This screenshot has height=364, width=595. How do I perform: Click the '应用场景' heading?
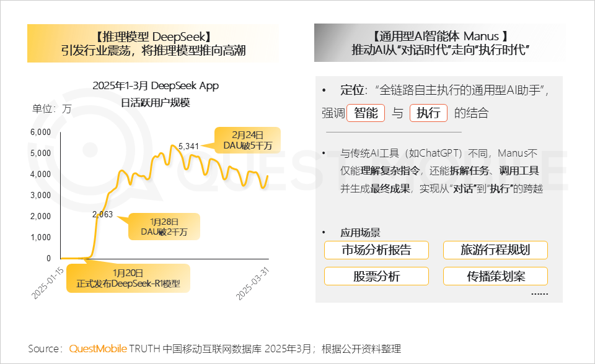tap(360, 233)
